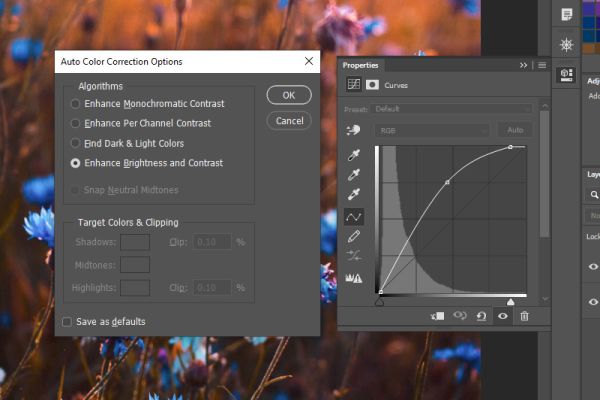This screenshot has height=400, width=600.
Task: Open the Highlights target color swatch
Action: coord(135,288)
